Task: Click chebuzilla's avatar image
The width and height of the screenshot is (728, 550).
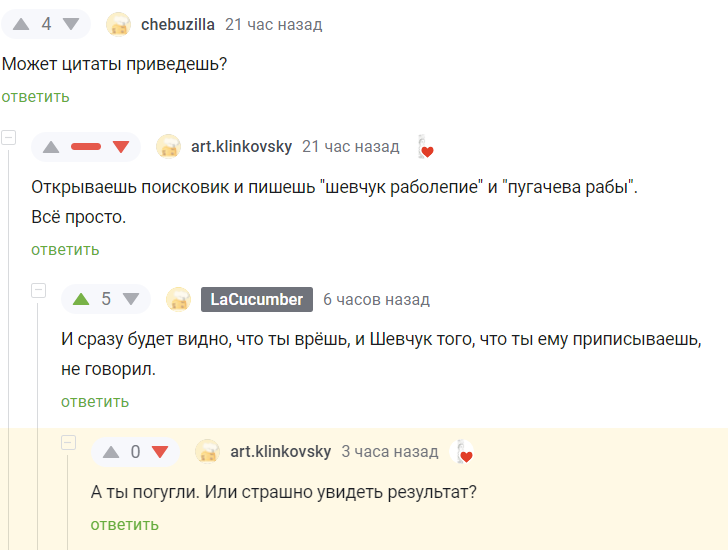Action: [x=118, y=25]
